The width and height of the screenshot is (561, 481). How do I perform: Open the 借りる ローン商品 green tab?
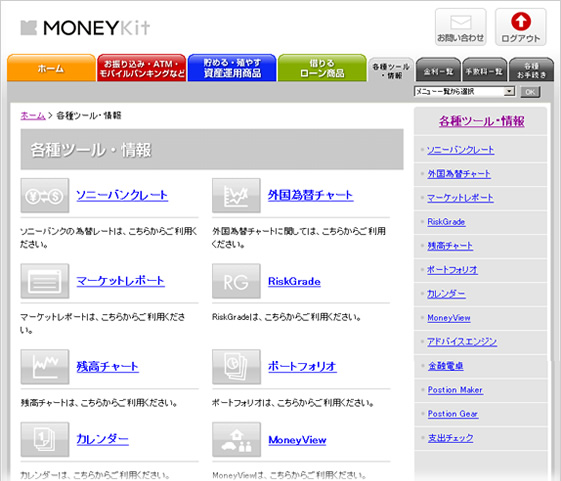pyautogui.click(x=322, y=68)
